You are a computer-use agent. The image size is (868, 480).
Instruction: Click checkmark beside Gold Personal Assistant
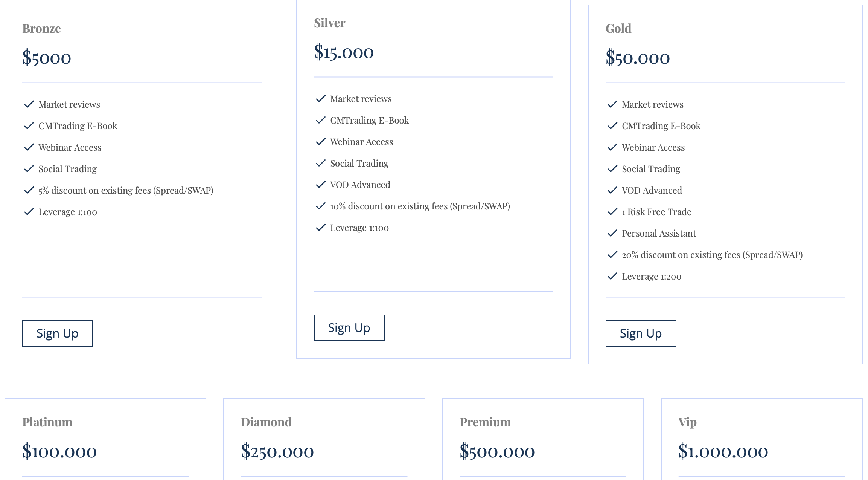(612, 233)
